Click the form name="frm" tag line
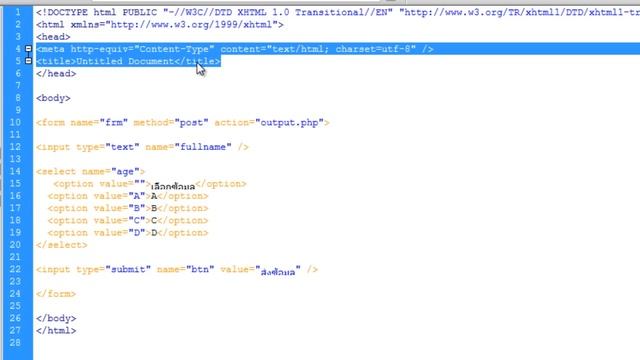Screen dimensions: 640x360 tap(182, 122)
